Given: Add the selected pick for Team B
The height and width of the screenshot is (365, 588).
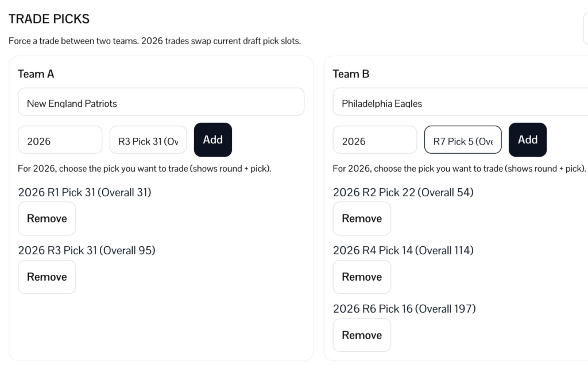Looking at the screenshot, I should click(x=527, y=139).
